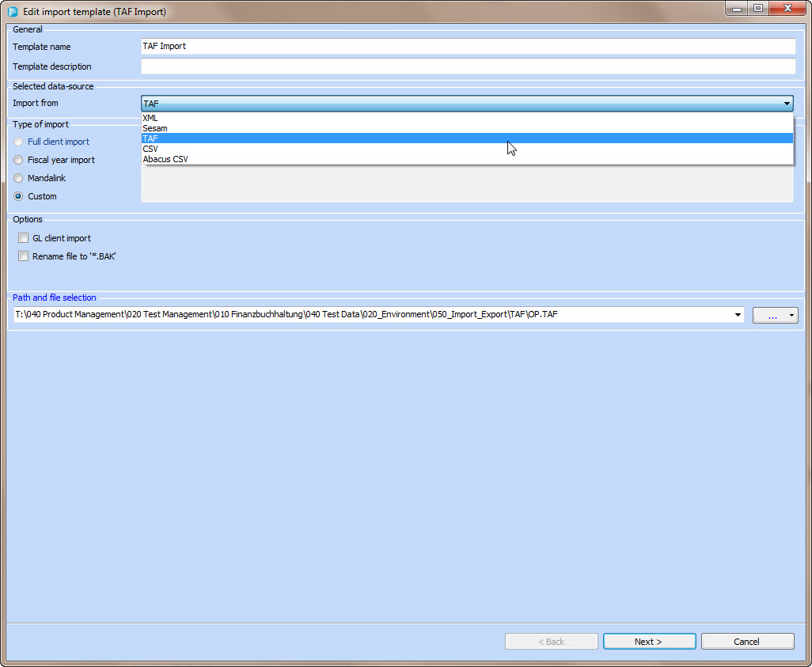Select the Custom import type
The height and width of the screenshot is (667, 812).
tap(18, 196)
